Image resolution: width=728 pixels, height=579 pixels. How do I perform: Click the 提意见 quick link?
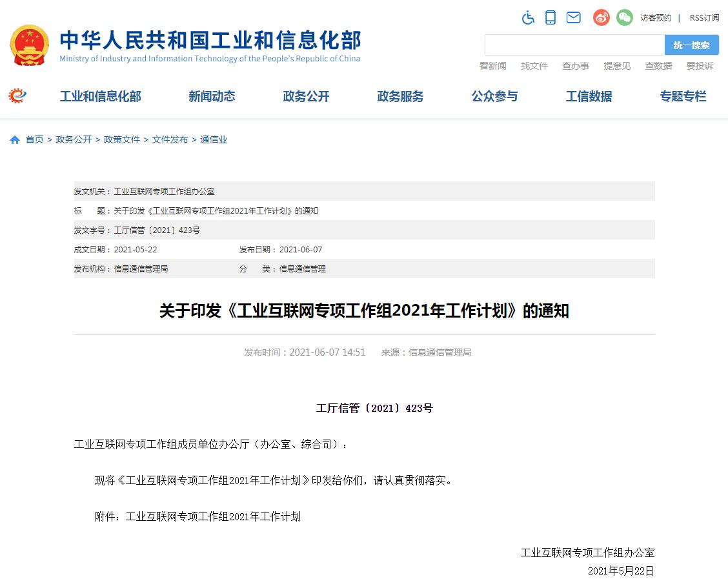616,66
